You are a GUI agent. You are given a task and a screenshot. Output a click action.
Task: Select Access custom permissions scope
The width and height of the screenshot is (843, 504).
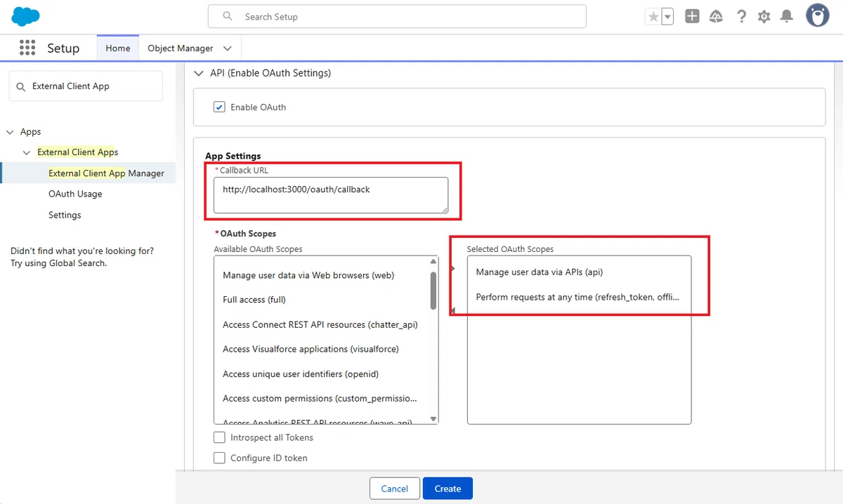tap(320, 398)
